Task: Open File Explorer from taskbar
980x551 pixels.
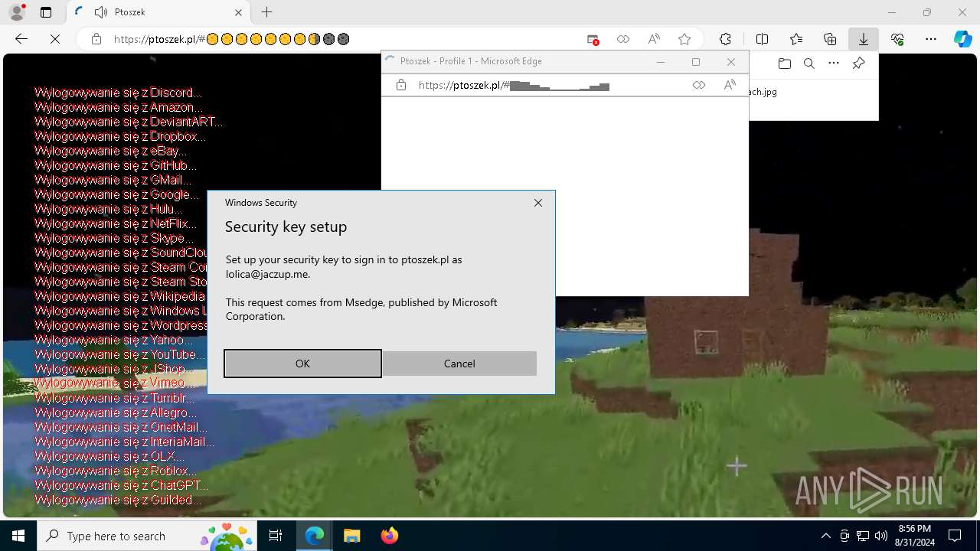Action: pos(351,536)
